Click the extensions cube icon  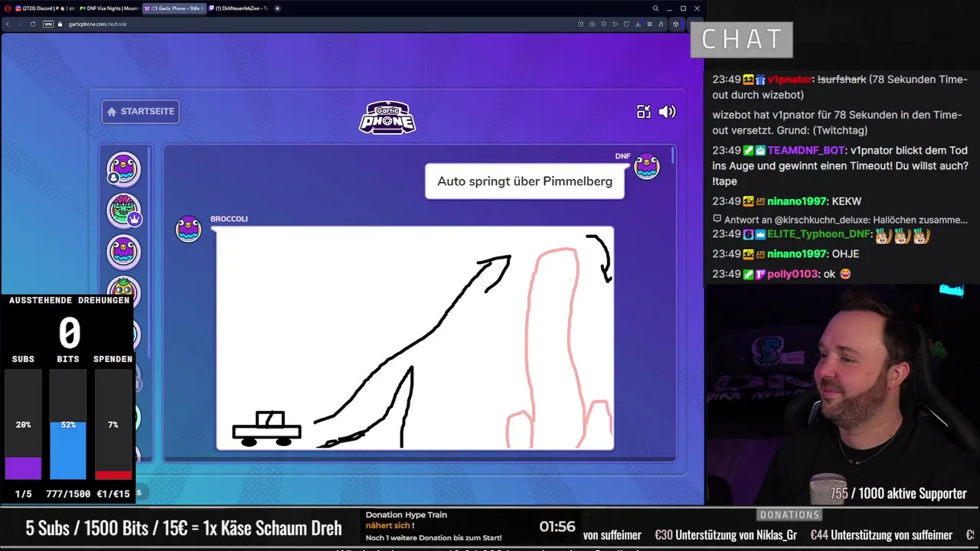[x=675, y=24]
